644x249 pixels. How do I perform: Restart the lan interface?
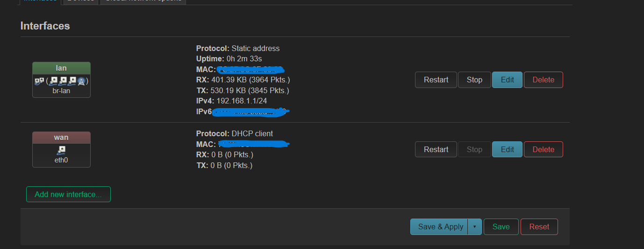pos(436,80)
